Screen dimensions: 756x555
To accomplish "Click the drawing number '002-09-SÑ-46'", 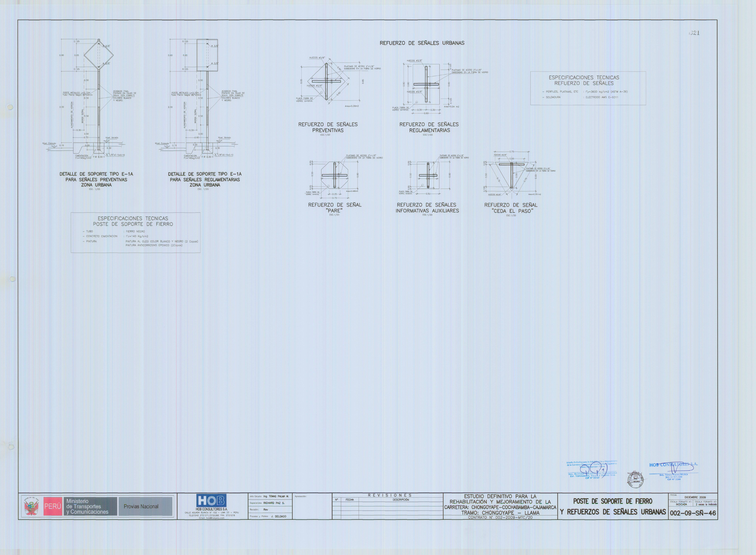I will click(x=693, y=513).
